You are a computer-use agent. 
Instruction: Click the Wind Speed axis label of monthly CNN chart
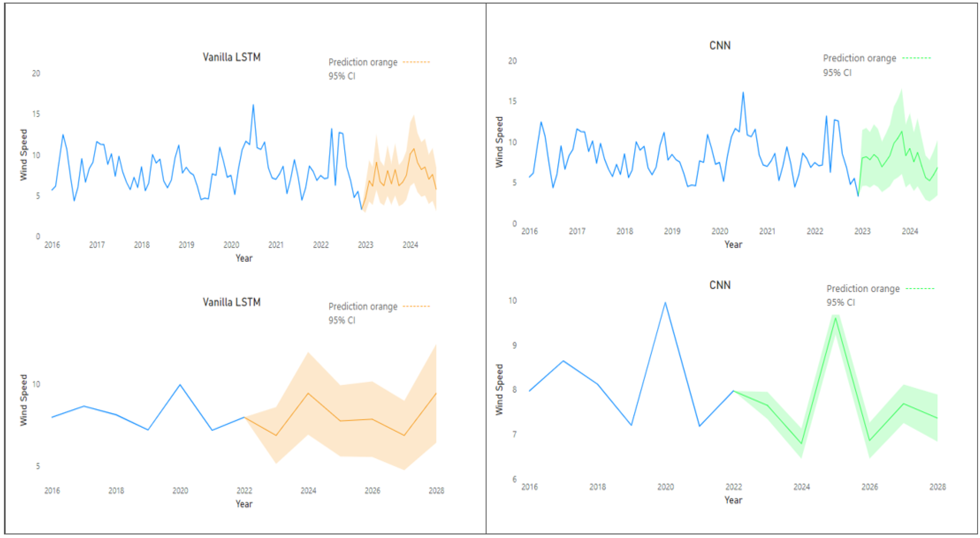click(x=499, y=142)
